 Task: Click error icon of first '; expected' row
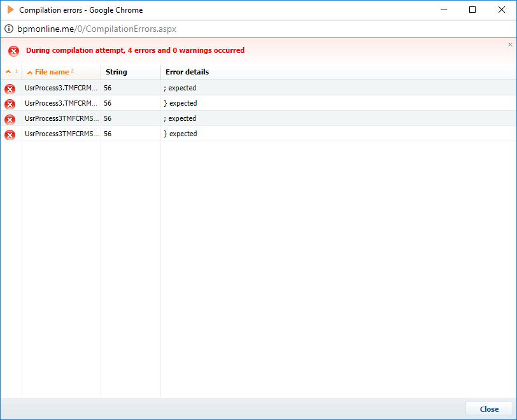coord(10,89)
